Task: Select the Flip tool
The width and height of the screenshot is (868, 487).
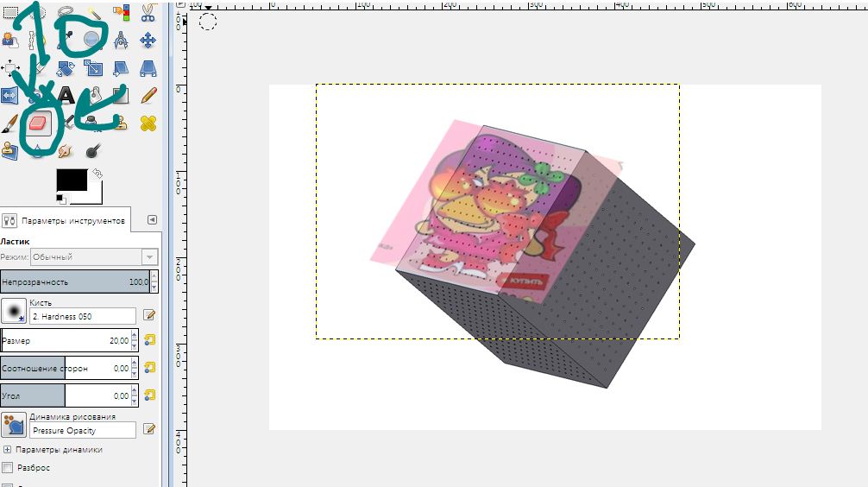Action: (10, 95)
